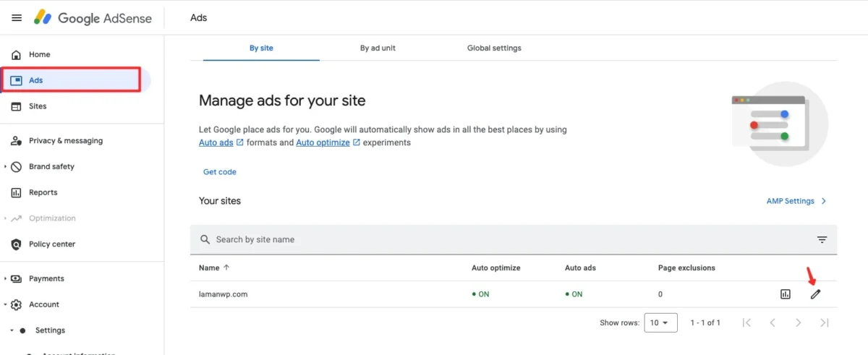Screen dimensions: 868x355
Task: Edit lamanwp.com with pencil icon
Action: click(816, 294)
